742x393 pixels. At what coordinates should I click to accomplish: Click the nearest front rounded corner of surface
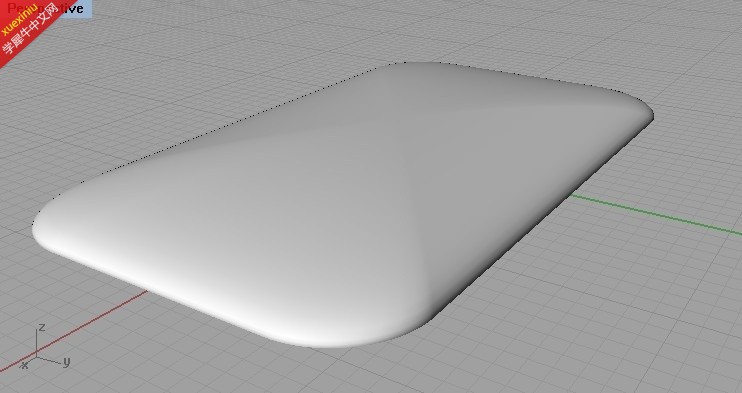coord(331,342)
